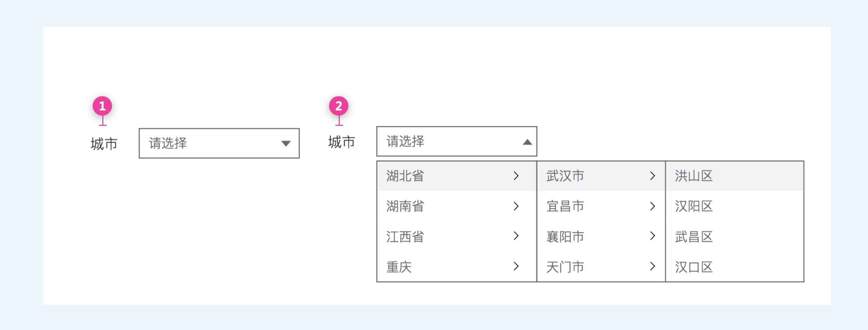Screen dimensions: 868x330
Task: Choose 湖南省 from the province list
Action: [405, 206]
